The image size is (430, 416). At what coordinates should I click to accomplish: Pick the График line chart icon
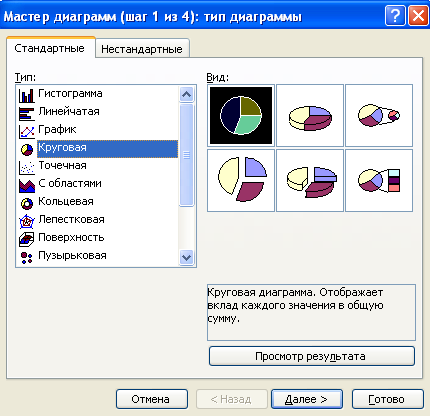(x=27, y=131)
